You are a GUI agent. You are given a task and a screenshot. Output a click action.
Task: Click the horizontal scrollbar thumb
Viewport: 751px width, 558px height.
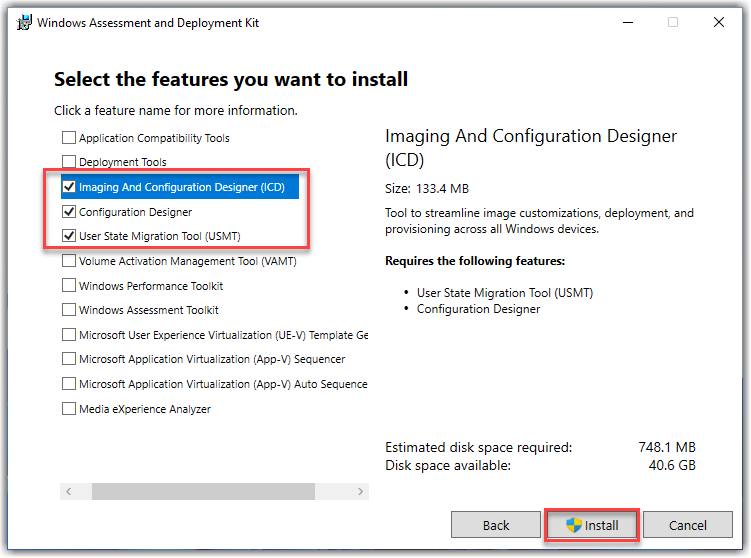coord(204,491)
